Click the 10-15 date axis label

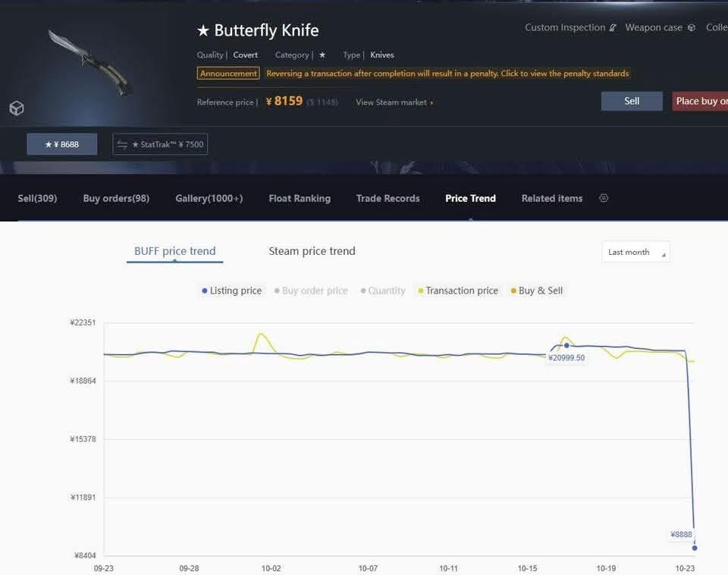[528, 568]
